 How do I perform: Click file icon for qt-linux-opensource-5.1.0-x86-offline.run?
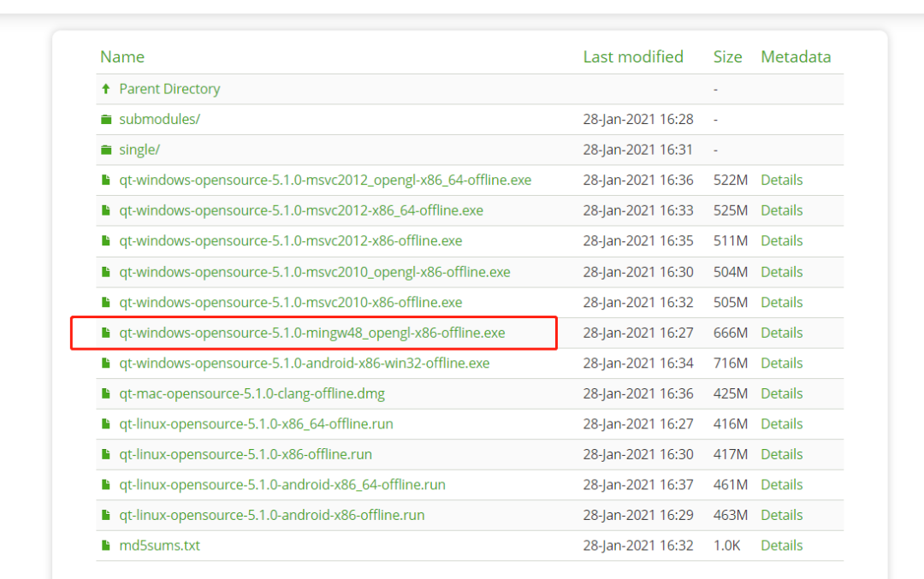click(x=106, y=455)
